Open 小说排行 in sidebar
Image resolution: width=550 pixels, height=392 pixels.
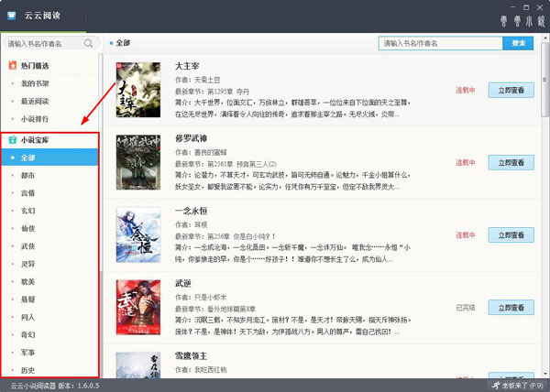point(35,119)
